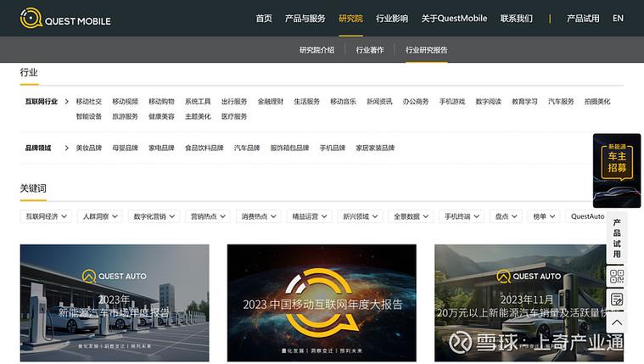Expand the 互联网行业 category arrow
Viewport: 644px width, 364px height.
pos(66,102)
